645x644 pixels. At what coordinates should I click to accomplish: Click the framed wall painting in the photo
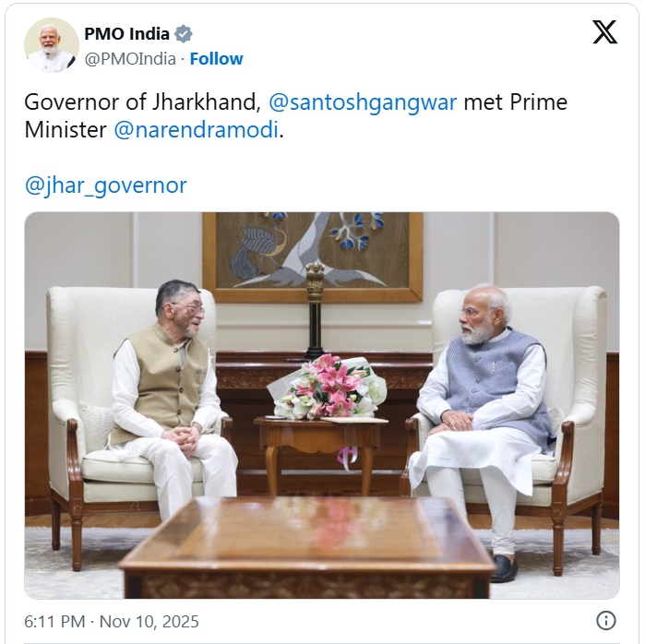pos(313,254)
